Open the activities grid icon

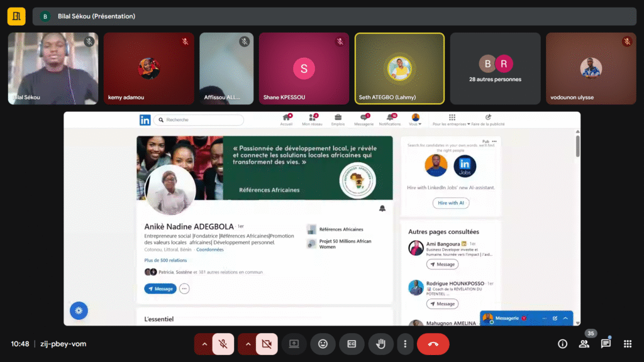[x=627, y=344]
